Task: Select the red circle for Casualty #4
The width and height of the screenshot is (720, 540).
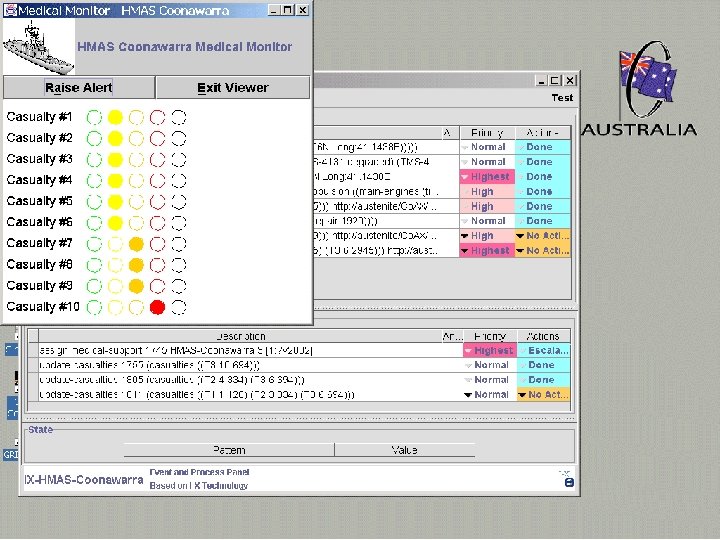Action: (158, 180)
